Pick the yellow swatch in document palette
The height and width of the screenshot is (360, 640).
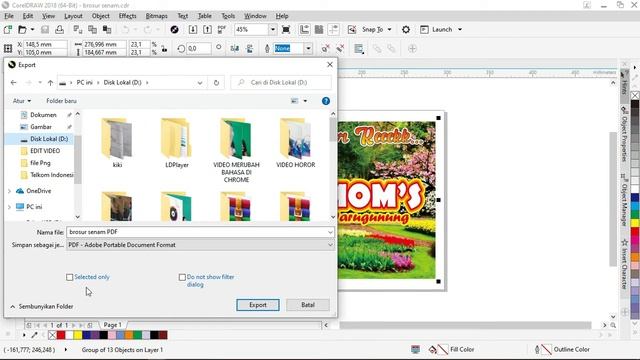78,335
